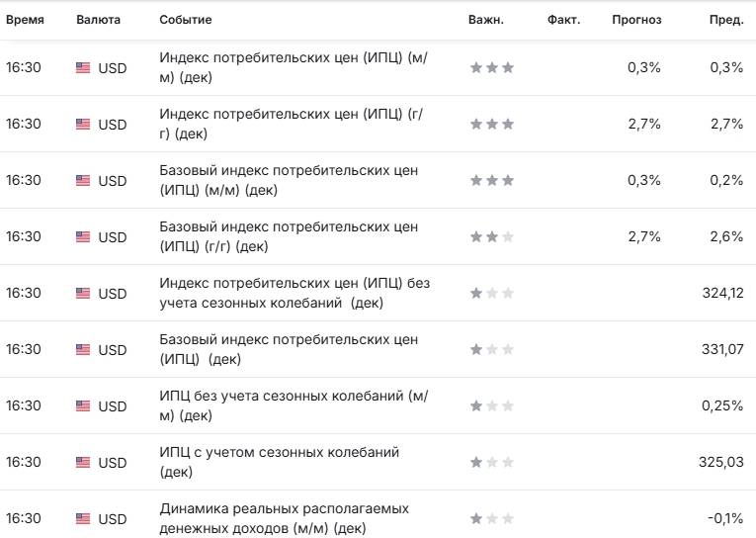Click the Важн. column header
Screen dimensions: 756x538
tap(485, 20)
